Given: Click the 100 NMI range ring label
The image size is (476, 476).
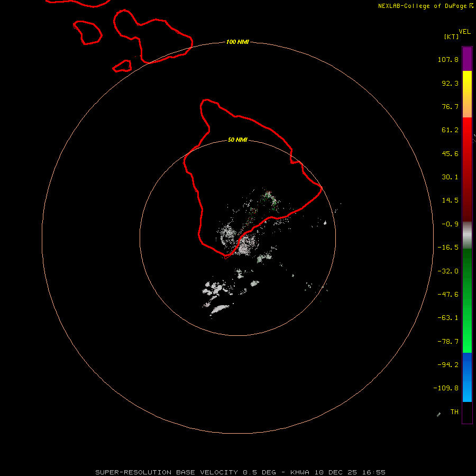Looking at the screenshot, I should pos(237,42).
